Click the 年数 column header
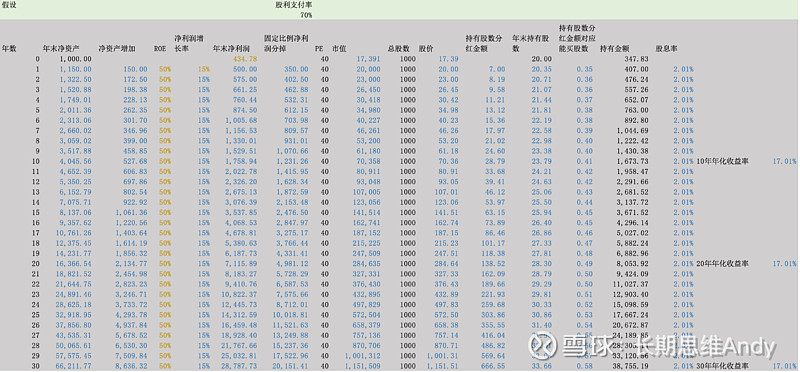The height and width of the screenshot is (372, 800). 9,49
